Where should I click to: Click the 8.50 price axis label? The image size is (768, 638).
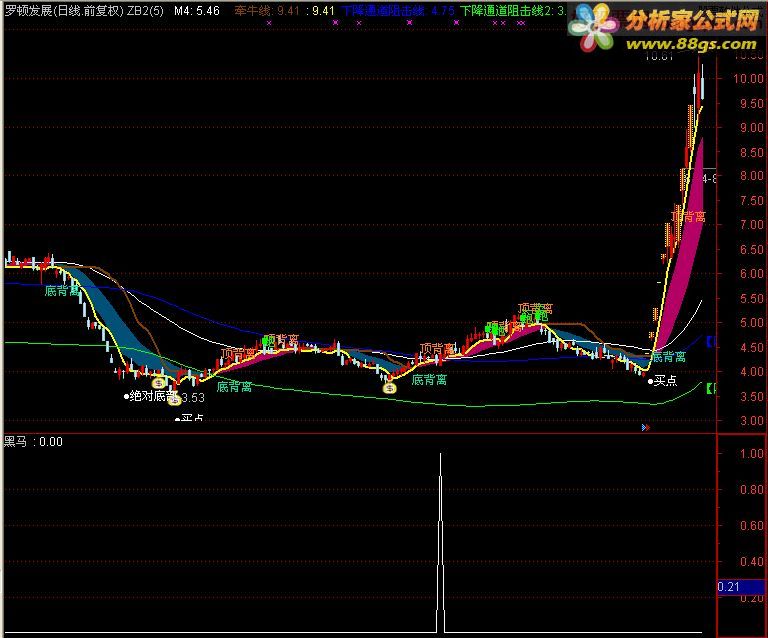751,152
